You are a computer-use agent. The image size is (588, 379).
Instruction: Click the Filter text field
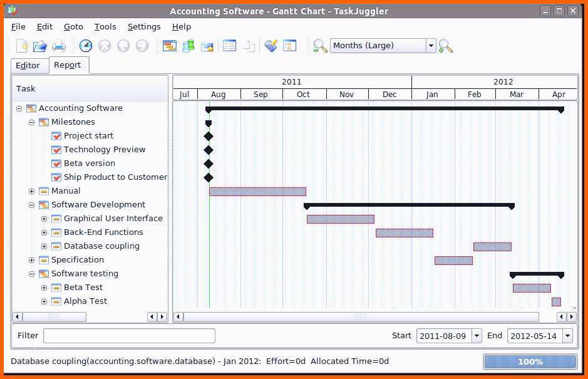click(x=130, y=336)
